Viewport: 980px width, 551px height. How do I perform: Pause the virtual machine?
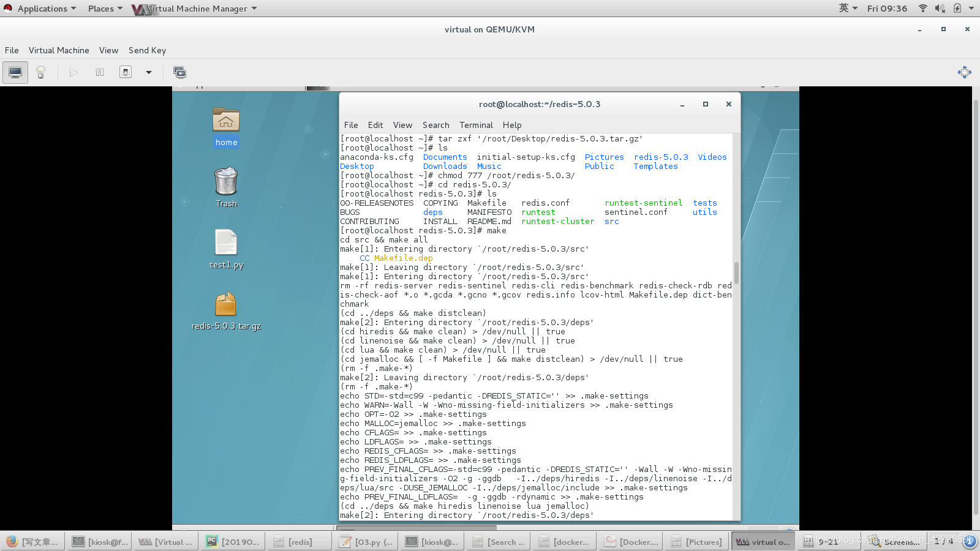(100, 72)
